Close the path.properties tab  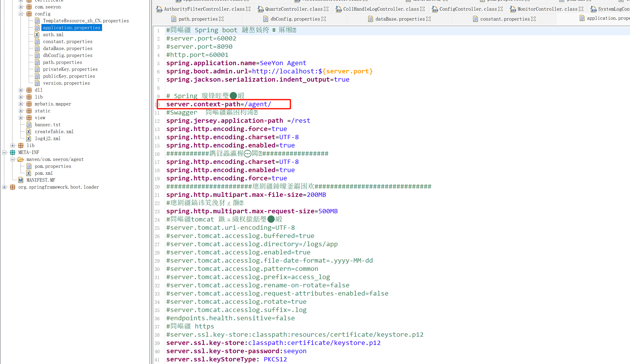pos(221,19)
